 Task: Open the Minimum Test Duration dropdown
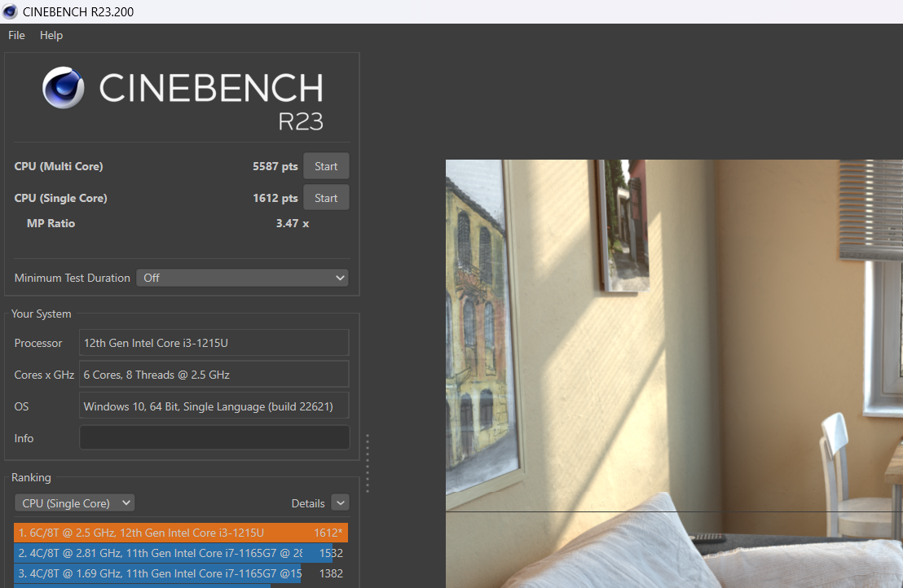click(242, 278)
